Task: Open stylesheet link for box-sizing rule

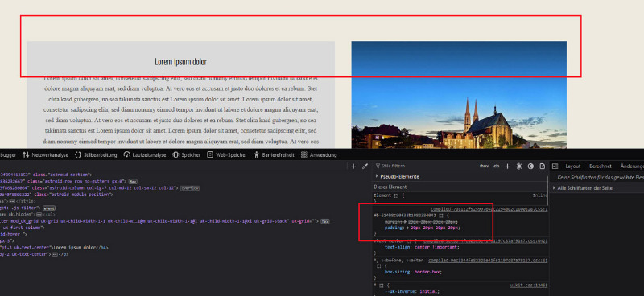Action: click(x=488, y=261)
